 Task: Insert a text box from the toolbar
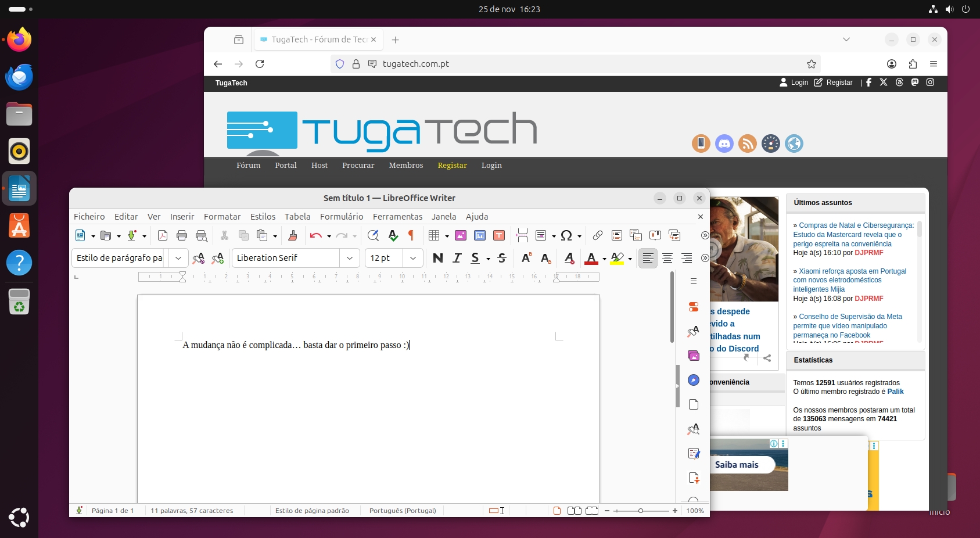point(498,236)
